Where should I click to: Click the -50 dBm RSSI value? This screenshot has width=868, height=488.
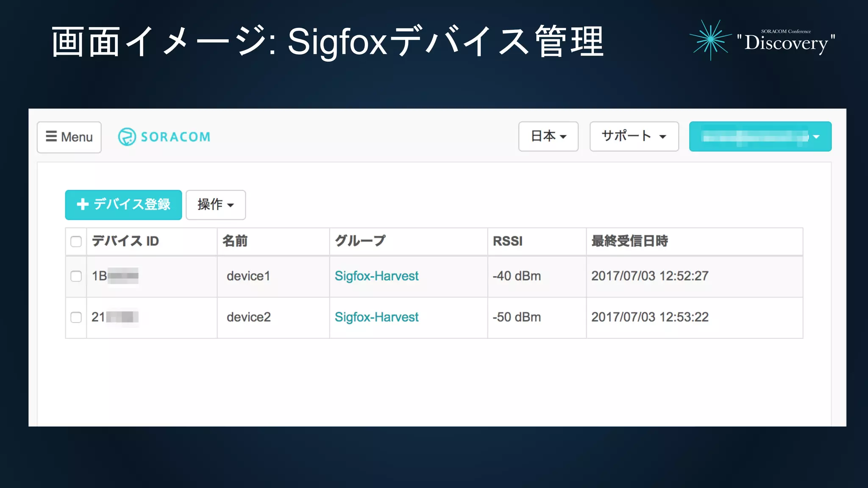(x=517, y=317)
